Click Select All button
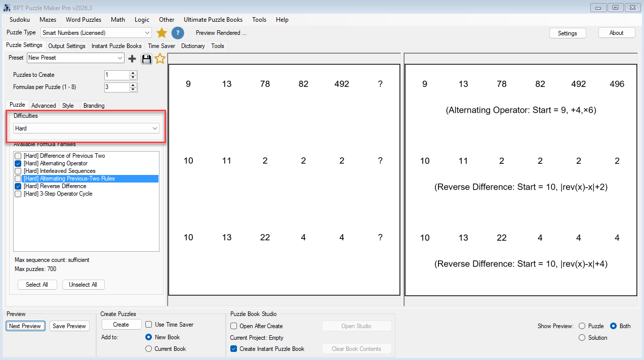The image size is (644, 360). (37, 285)
